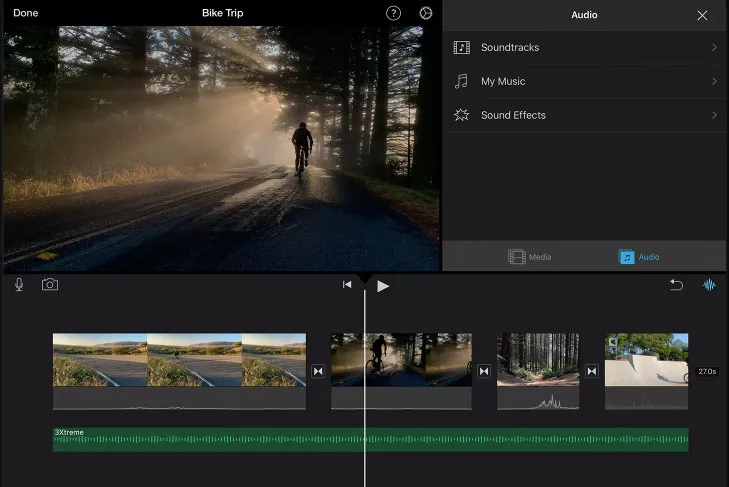Image resolution: width=729 pixels, height=487 pixels.
Task: Undo the last edit
Action: tap(676, 285)
